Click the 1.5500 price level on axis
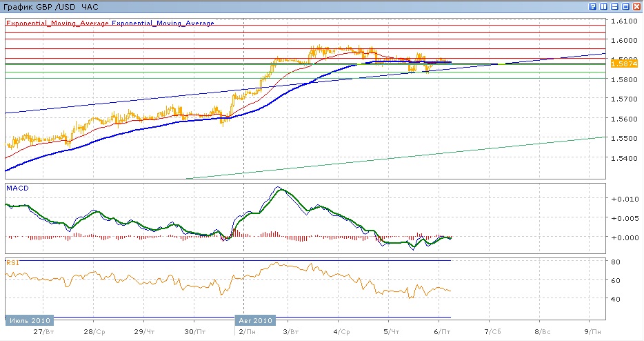 [x=624, y=139]
